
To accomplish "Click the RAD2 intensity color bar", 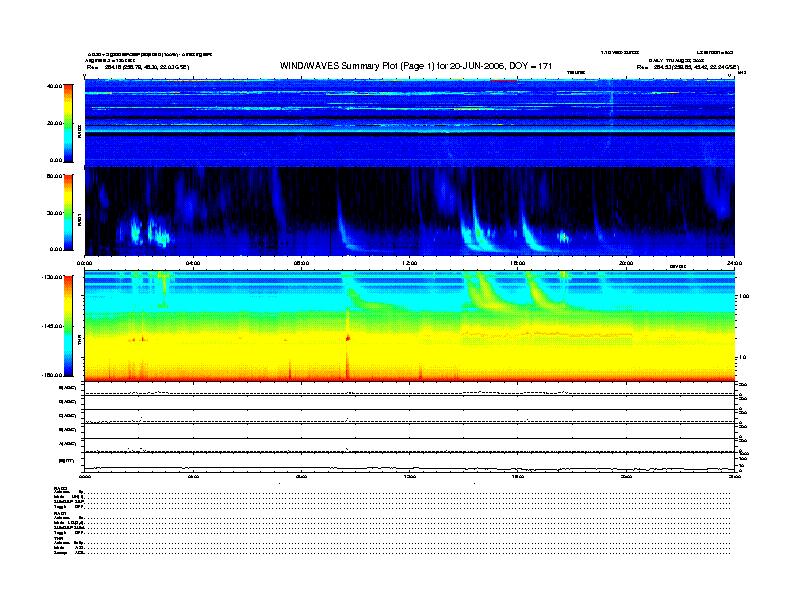I will coord(68,123).
